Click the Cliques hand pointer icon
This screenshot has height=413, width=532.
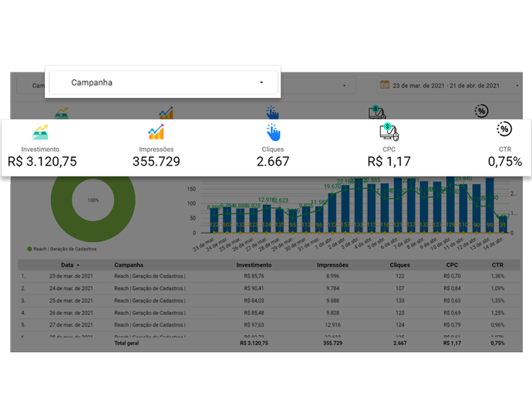coord(273,133)
